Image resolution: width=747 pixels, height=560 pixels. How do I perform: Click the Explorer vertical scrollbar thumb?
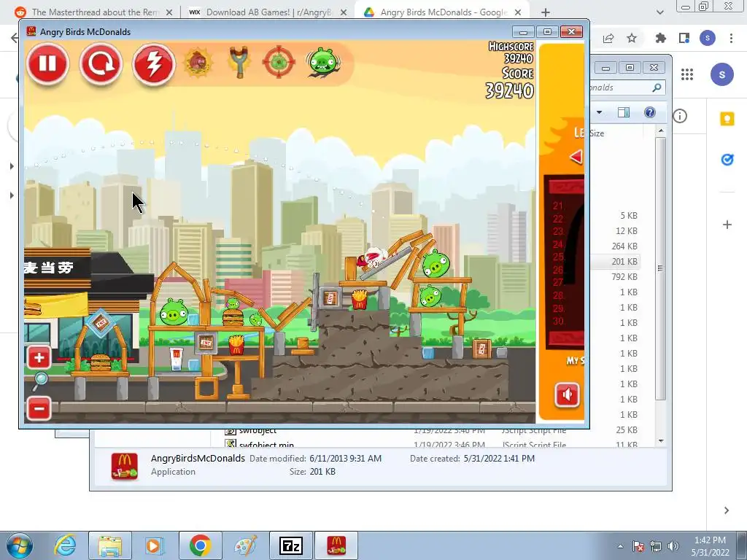pos(661,268)
